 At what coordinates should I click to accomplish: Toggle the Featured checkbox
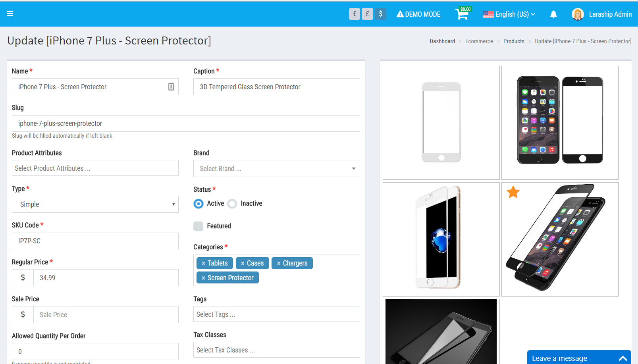[x=199, y=226]
